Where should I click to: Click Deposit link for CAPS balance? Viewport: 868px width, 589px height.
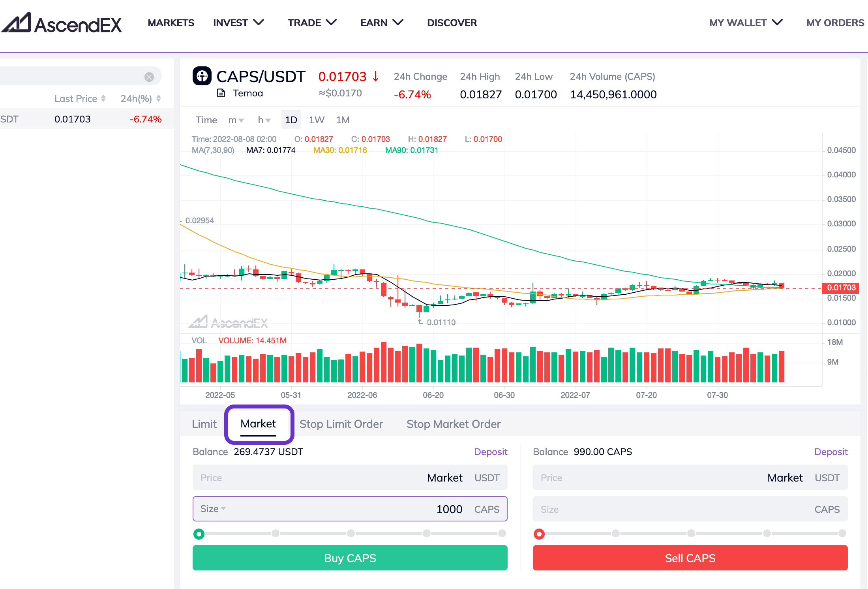click(831, 452)
